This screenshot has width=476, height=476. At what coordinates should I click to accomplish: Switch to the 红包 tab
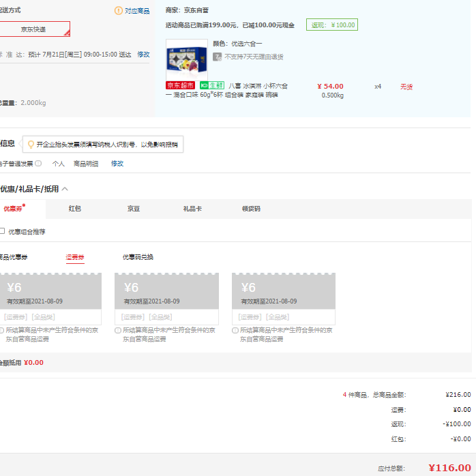coord(75,209)
